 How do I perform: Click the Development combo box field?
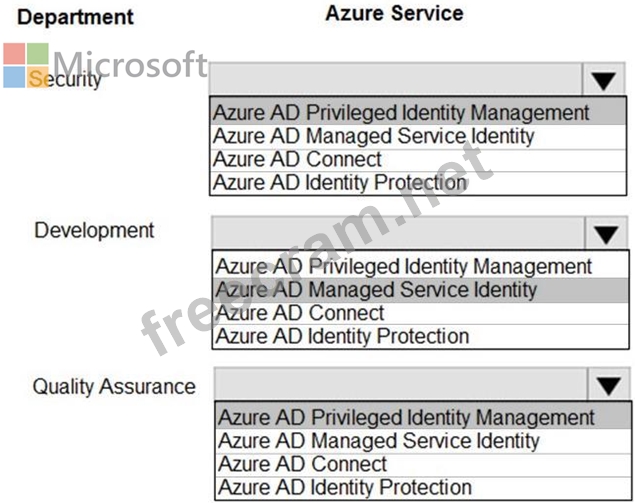click(x=398, y=234)
